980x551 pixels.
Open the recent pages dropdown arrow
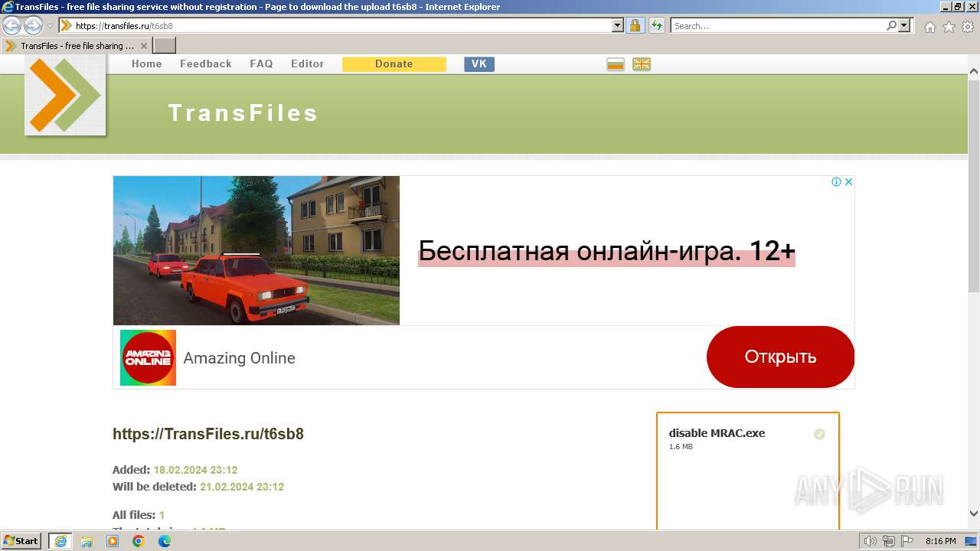[51, 26]
